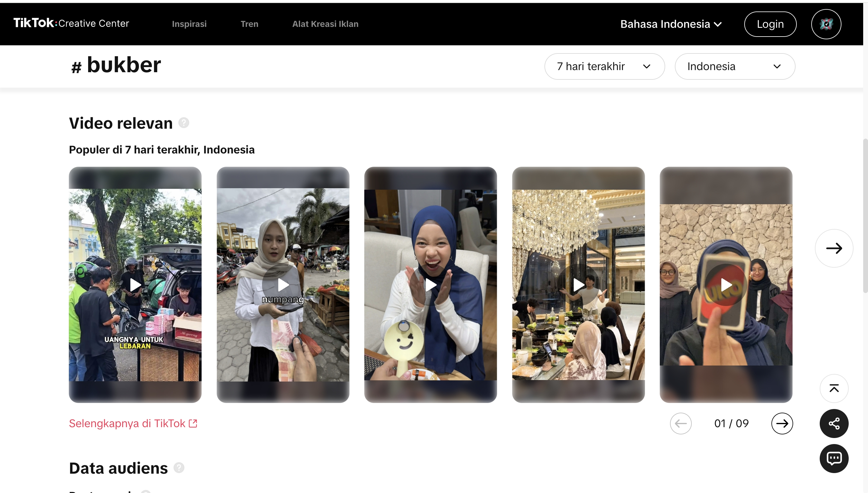Click help icon beside Video relevan
Image resolution: width=868 pixels, height=493 pixels.
184,123
